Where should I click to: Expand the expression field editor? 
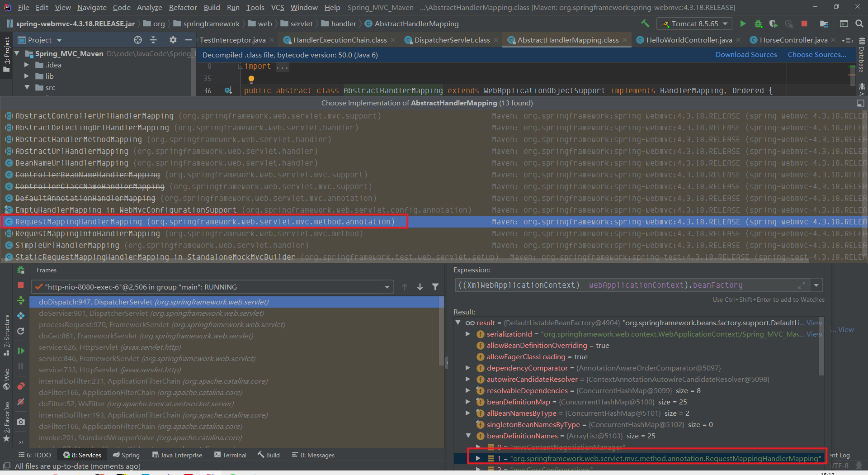click(802, 285)
